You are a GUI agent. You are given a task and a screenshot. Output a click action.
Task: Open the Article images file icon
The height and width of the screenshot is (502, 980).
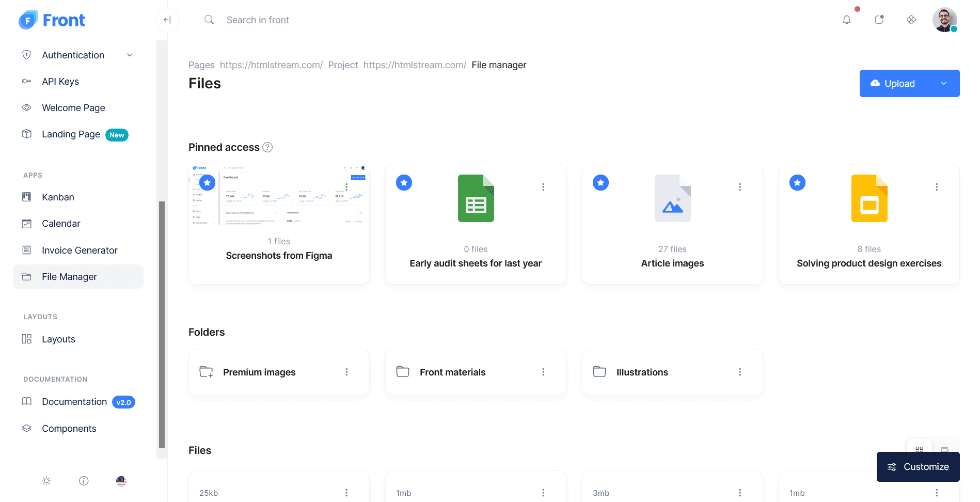[x=673, y=198]
